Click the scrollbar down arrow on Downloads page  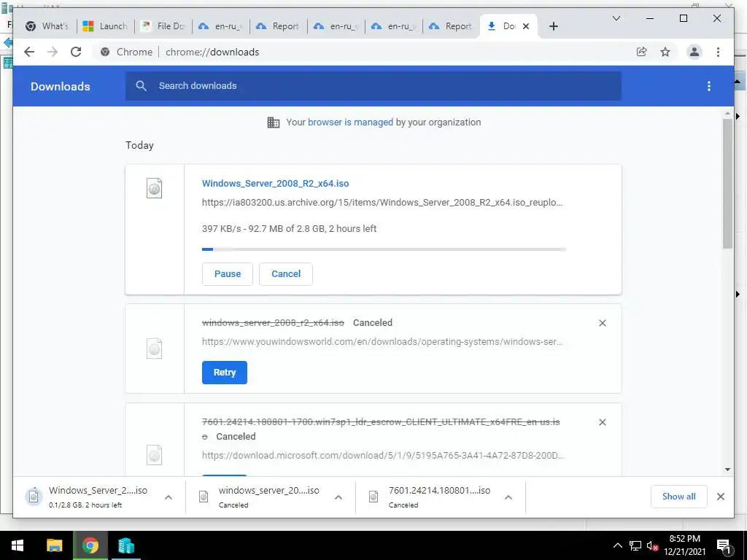(x=727, y=470)
